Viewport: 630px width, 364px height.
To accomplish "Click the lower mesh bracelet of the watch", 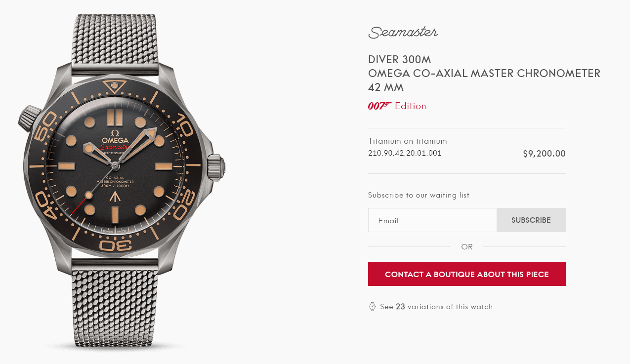I will [115, 305].
